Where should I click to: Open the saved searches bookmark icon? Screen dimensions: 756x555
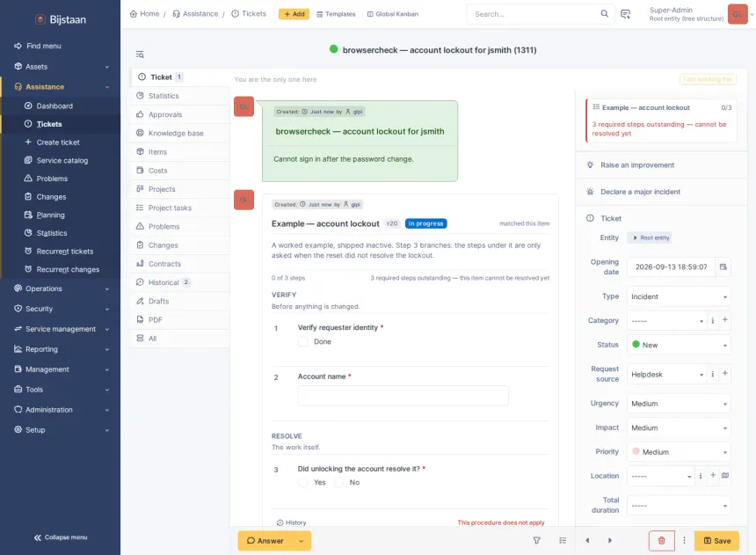(625, 14)
